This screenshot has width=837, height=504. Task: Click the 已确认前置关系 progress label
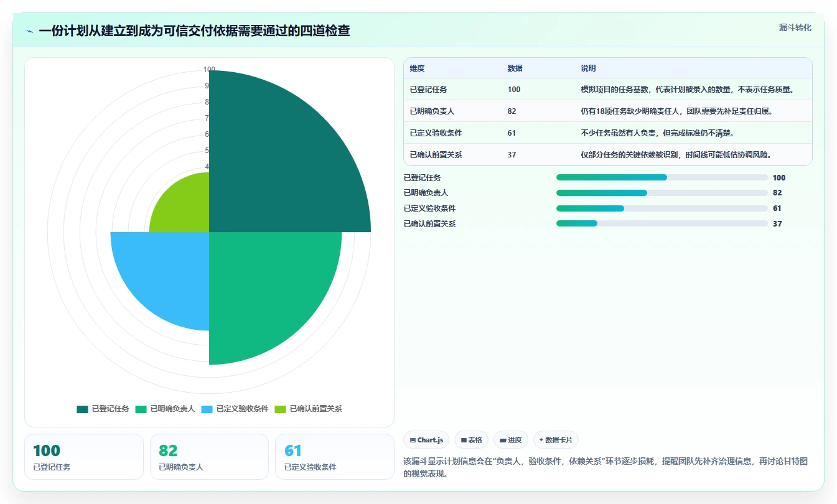tap(429, 223)
